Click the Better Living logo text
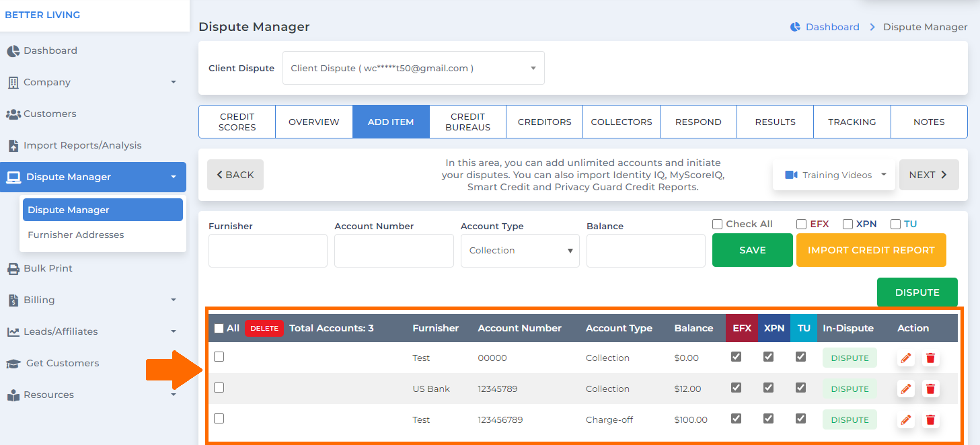The image size is (980, 445). pyautogui.click(x=42, y=15)
